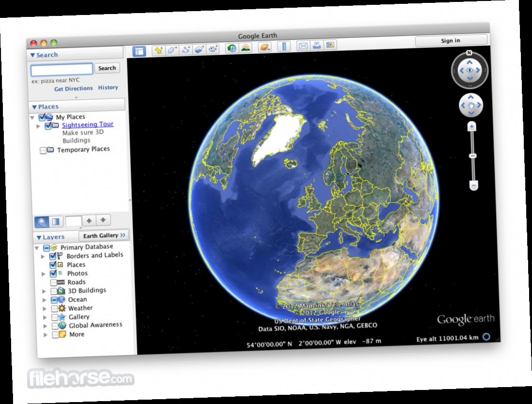Click the search text field

tap(62, 70)
